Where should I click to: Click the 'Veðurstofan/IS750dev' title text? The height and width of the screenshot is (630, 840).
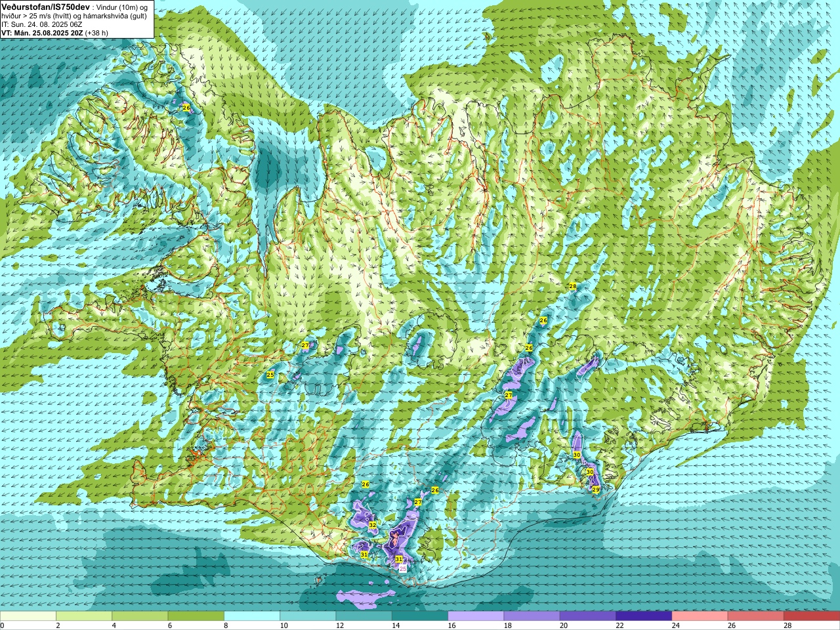[45, 6]
